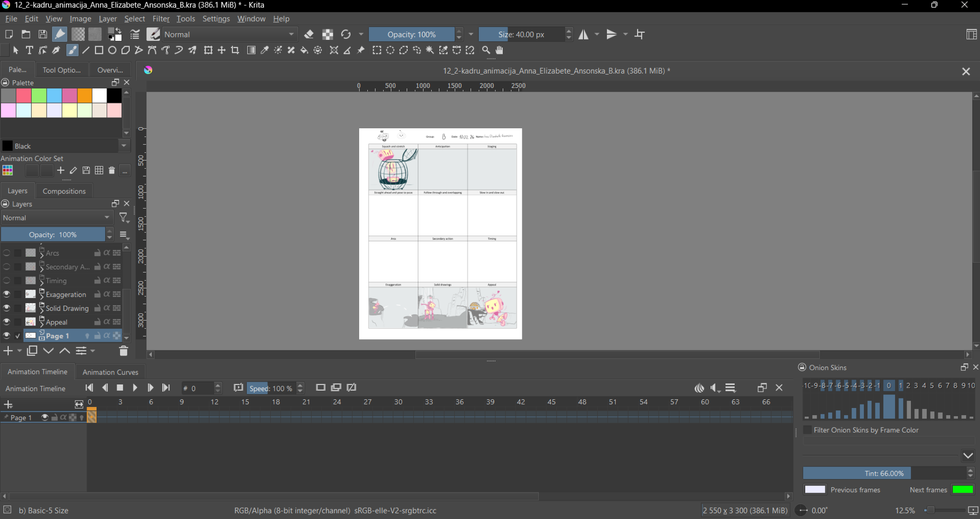Toggle the onion skins icon in timeline

tap(699, 388)
